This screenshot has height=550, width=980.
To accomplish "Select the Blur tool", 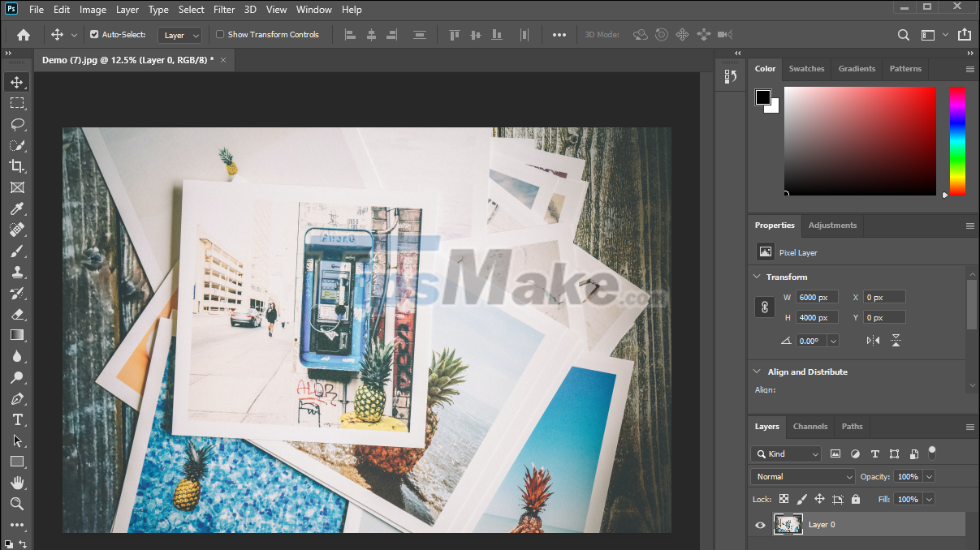I will click(17, 356).
